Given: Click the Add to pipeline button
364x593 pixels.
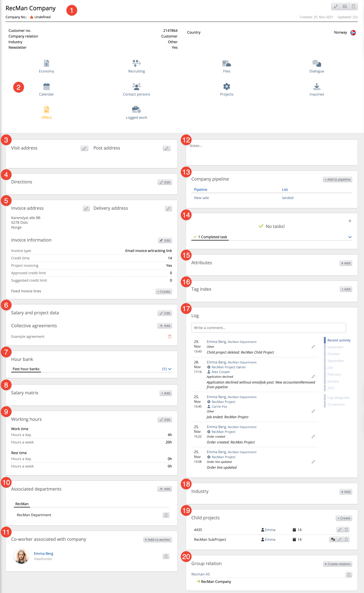Looking at the screenshot, I should click(x=337, y=179).
